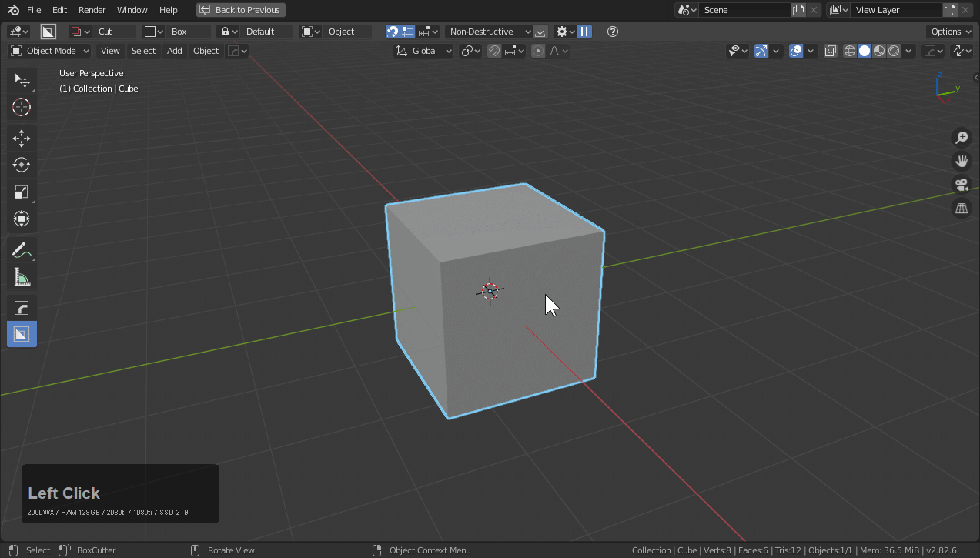
Task: Select the Measure tool
Action: pyautogui.click(x=22, y=278)
